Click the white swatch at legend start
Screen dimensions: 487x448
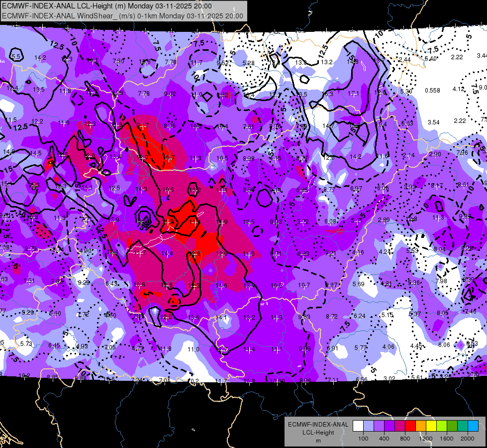pyautogui.click(x=358, y=426)
